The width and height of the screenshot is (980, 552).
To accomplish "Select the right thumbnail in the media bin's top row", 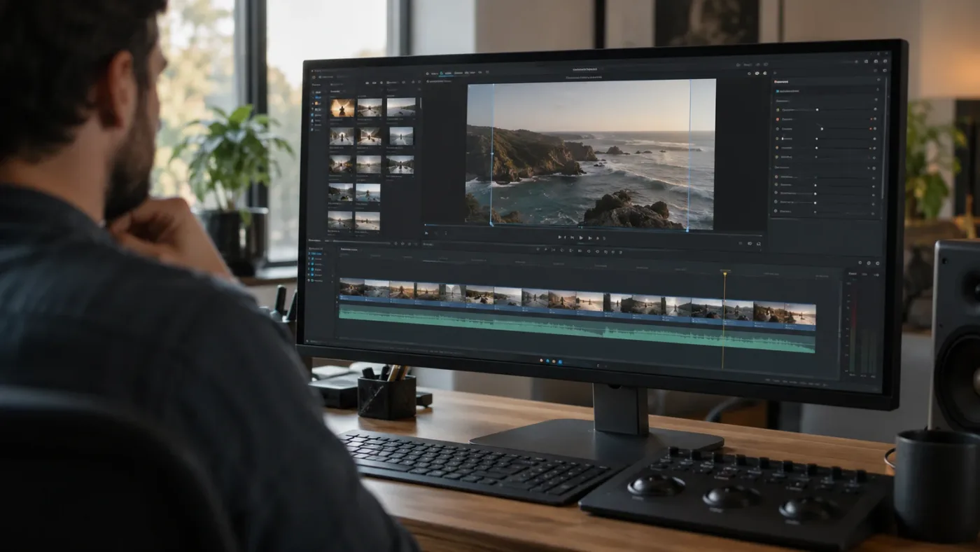I will click(x=401, y=107).
